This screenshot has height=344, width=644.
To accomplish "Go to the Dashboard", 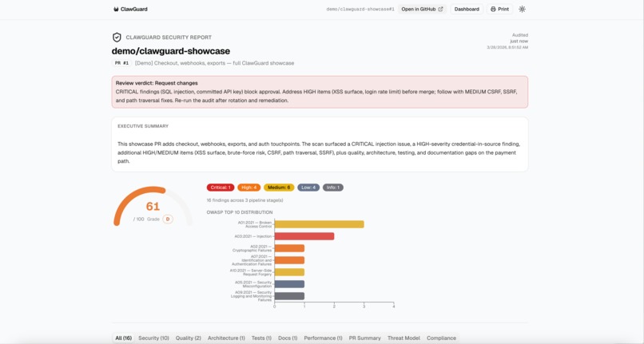I will (x=467, y=9).
